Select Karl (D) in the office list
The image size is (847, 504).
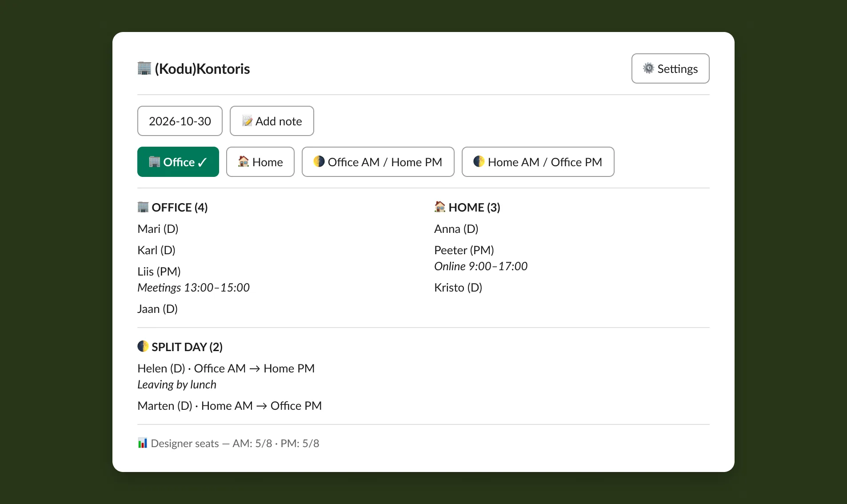point(156,250)
